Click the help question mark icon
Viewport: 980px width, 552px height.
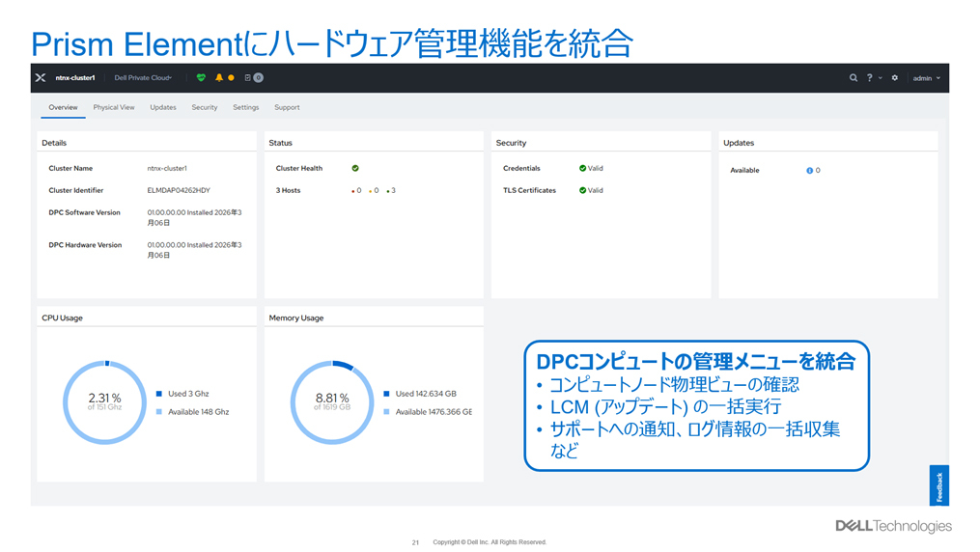coord(869,78)
